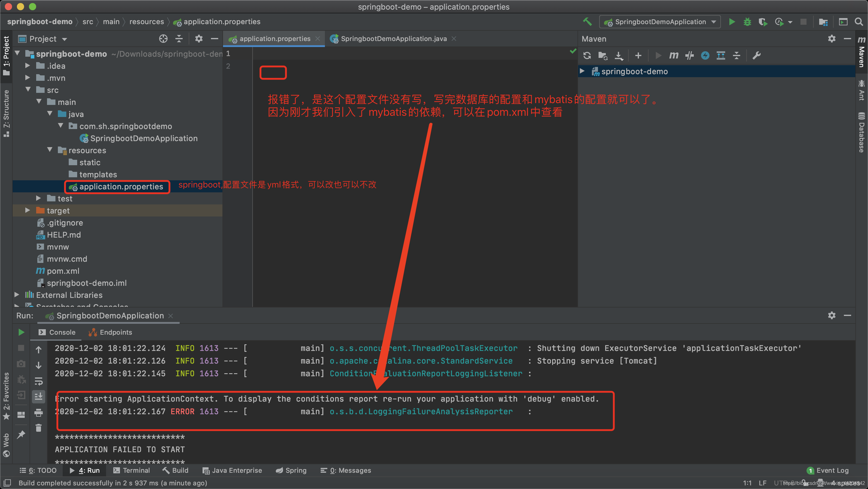Expand the target folder
868x489 pixels.
click(28, 210)
